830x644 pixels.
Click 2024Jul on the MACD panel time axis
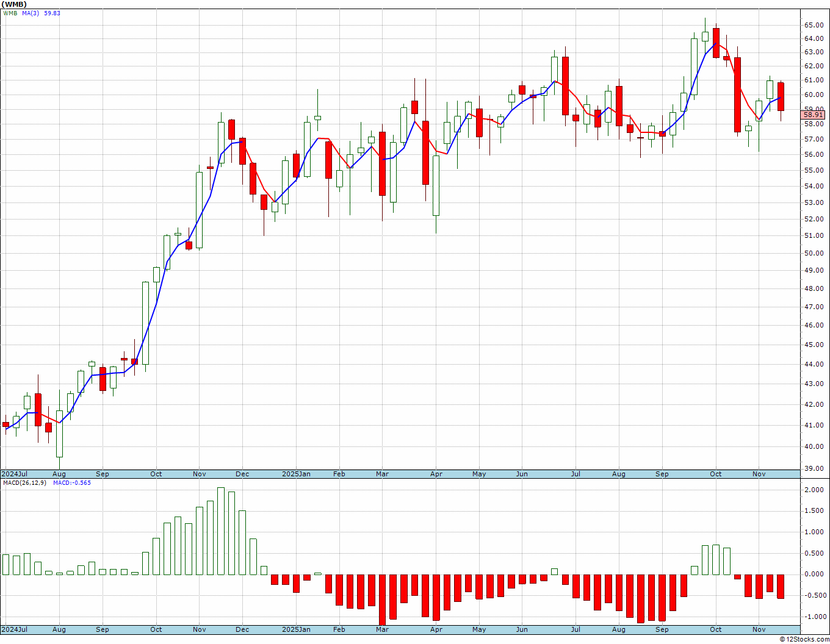coord(15,629)
